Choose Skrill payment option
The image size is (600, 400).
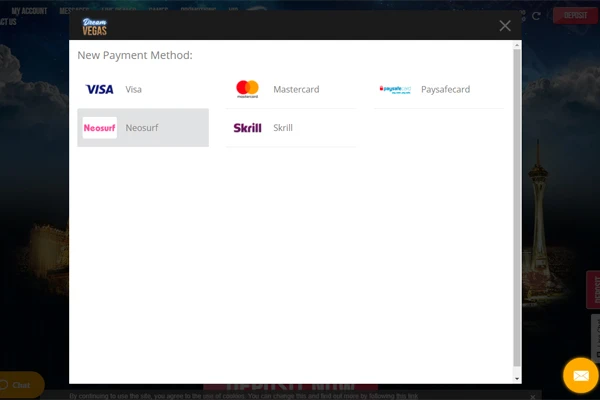tap(291, 127)
